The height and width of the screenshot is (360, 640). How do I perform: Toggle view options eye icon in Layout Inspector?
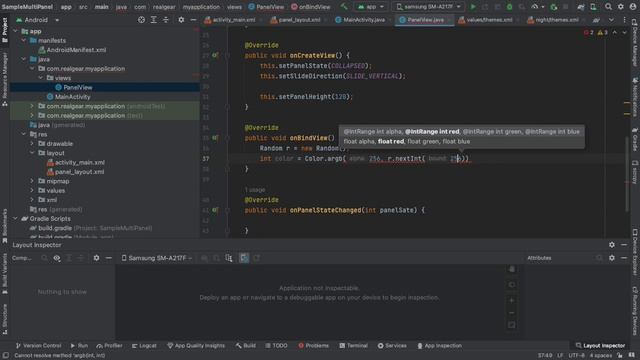tap(57, 258)
